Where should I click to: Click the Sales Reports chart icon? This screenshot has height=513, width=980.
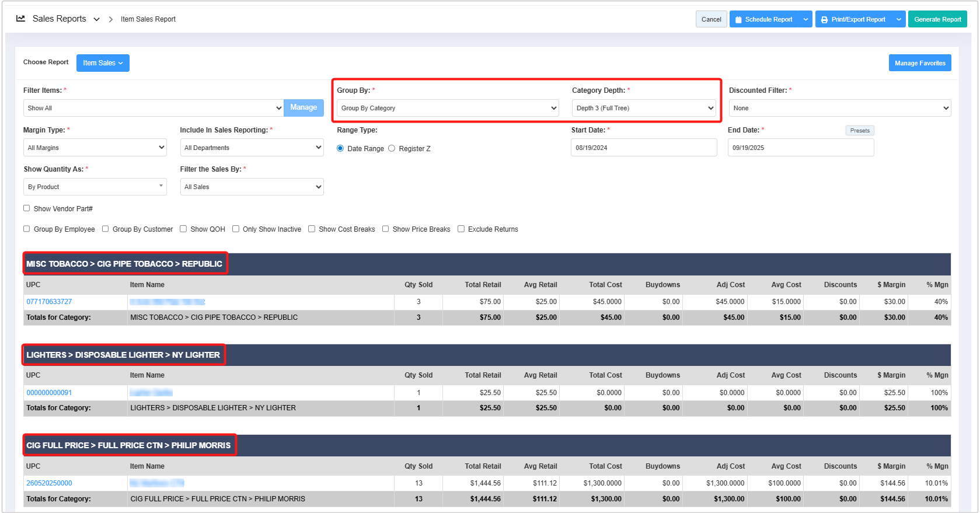tap(20, 19)
